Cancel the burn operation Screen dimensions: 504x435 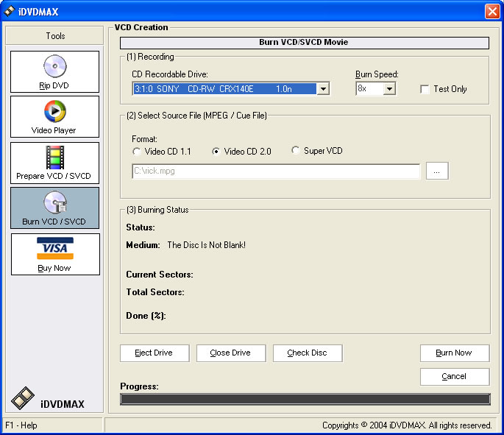455,377
